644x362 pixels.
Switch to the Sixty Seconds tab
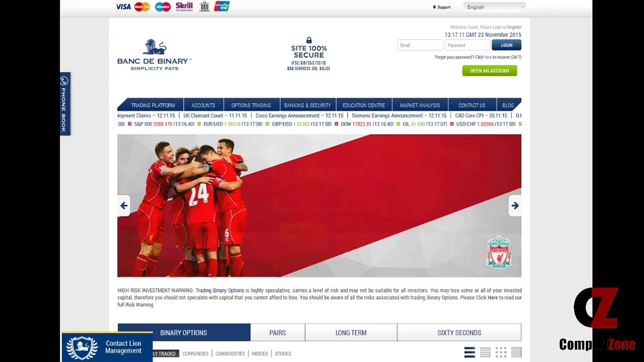[x=459, y=333]
